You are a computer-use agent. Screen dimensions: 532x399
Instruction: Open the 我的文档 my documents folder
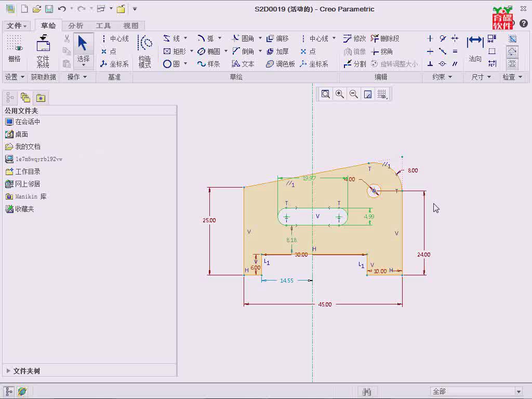(x=23, y=147)
